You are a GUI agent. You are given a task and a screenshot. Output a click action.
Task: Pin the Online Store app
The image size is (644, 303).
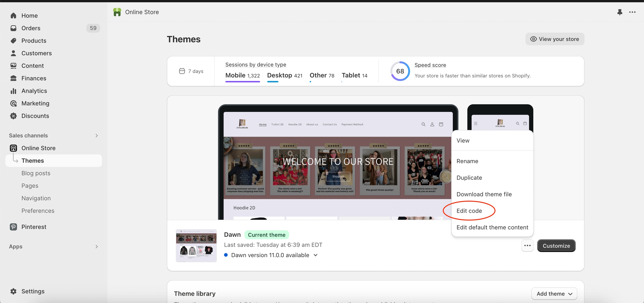[x=620, y=12]
